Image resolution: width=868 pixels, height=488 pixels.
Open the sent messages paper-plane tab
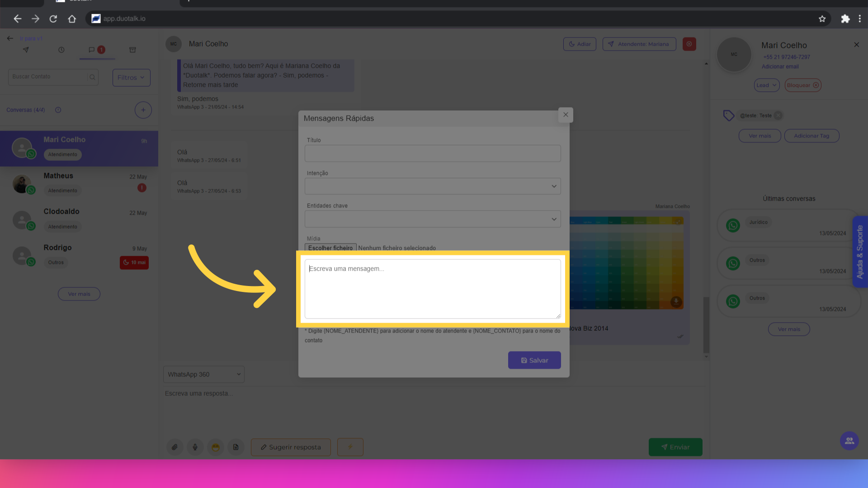point(26,50)
